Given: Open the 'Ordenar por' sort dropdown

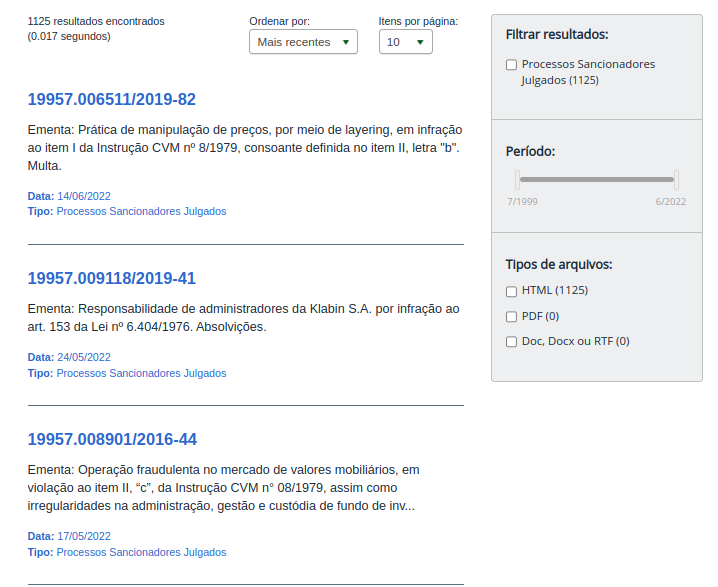Looking at the screenshot, I should [303, 42].
